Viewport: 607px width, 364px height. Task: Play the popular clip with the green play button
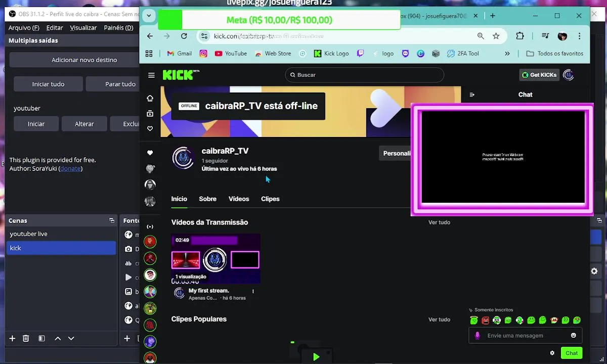coord(316,357)
